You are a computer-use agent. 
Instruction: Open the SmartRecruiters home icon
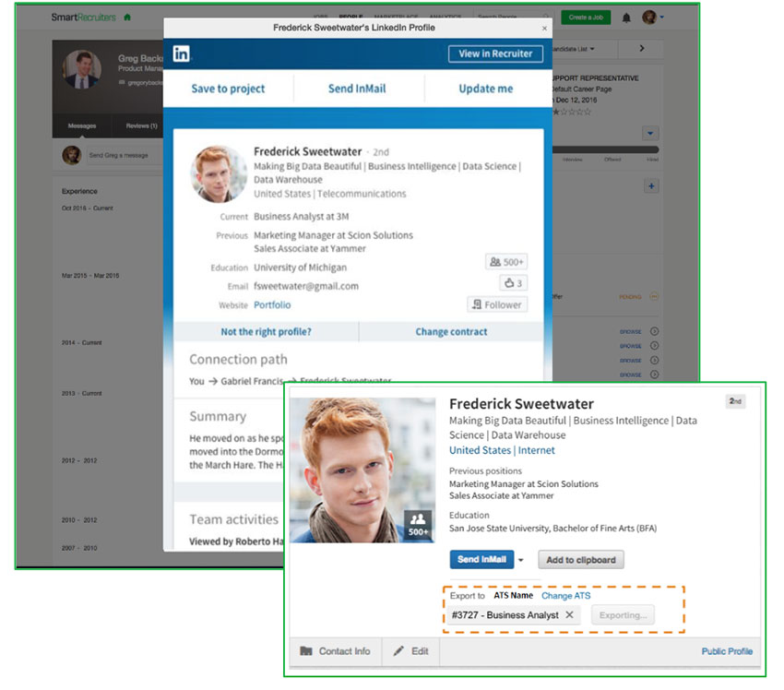[127, 18]
